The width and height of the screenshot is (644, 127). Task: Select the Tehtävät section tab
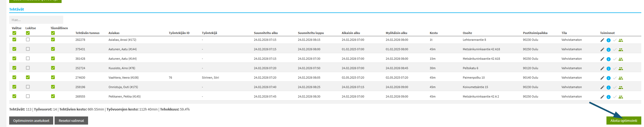(x=16, y=9)
